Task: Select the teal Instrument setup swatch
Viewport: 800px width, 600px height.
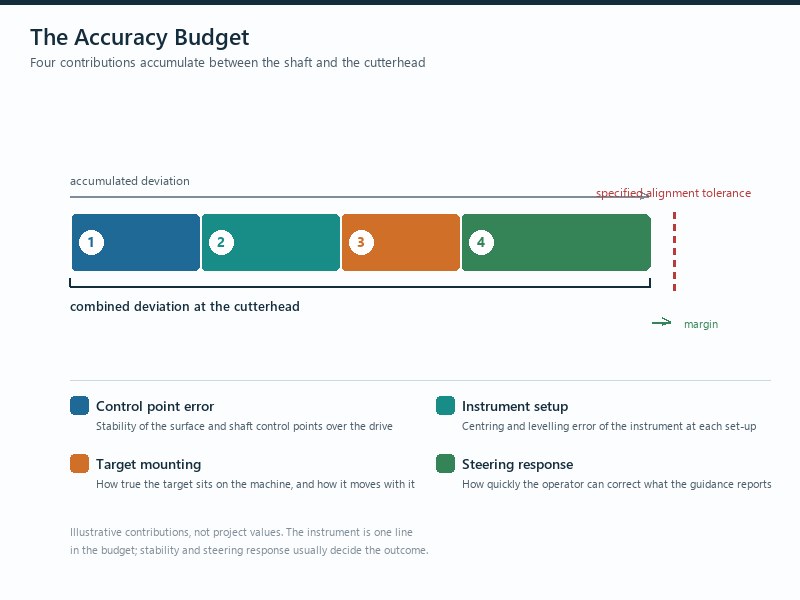Action: pyautogui.click(x=445, y=406)
